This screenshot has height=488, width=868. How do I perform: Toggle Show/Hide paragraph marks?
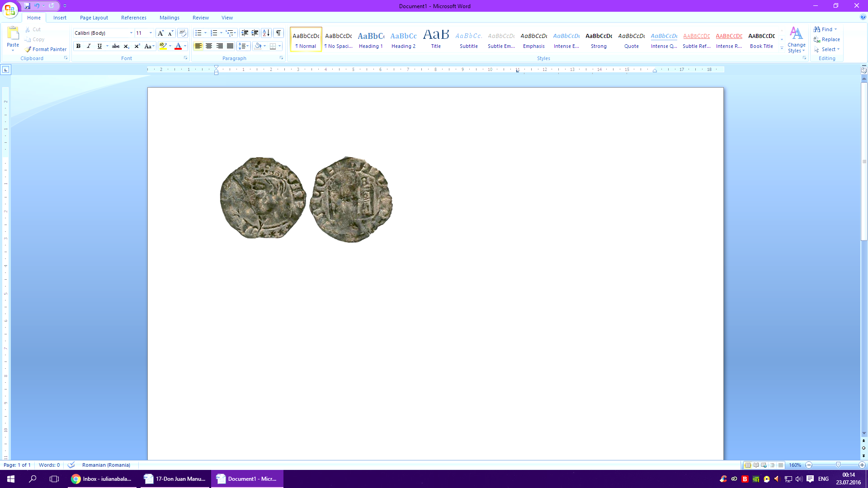pos(278,33)
